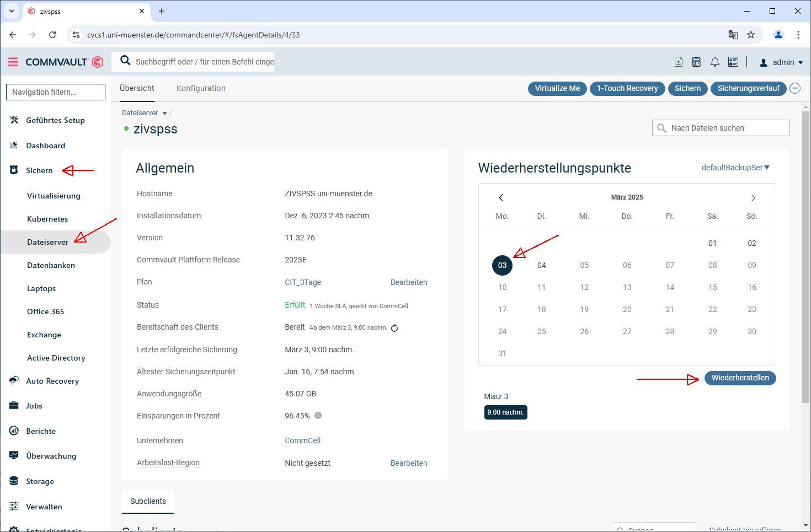Click the notifications bell icon

click(714, 62)
